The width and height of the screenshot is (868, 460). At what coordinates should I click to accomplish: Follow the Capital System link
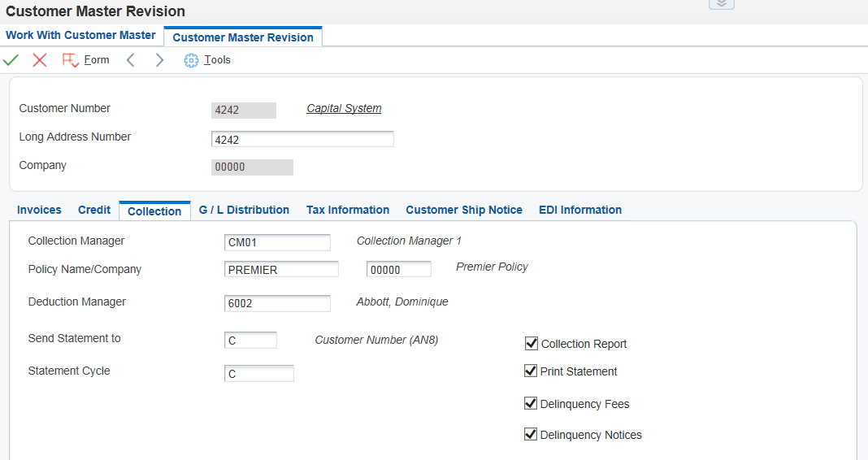[x=344, y=108]
